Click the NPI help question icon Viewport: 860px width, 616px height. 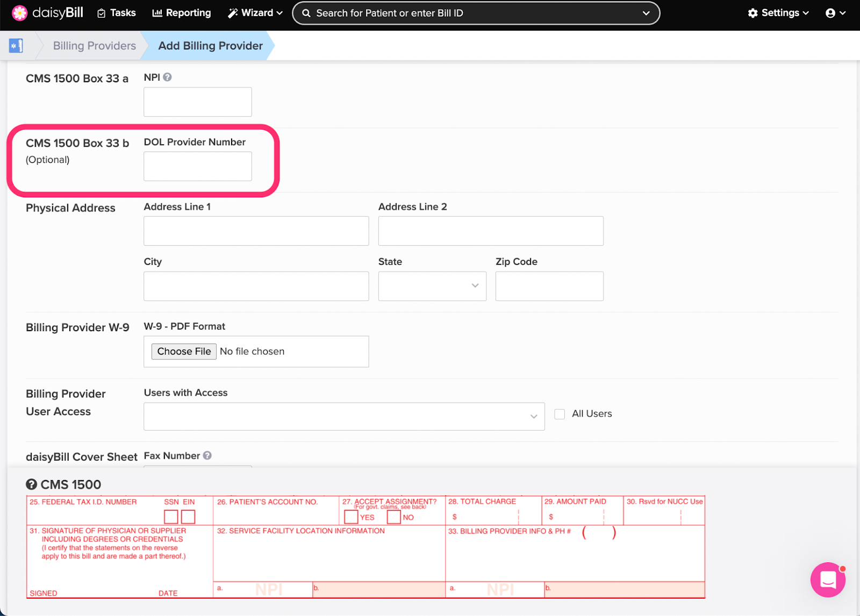167,77
